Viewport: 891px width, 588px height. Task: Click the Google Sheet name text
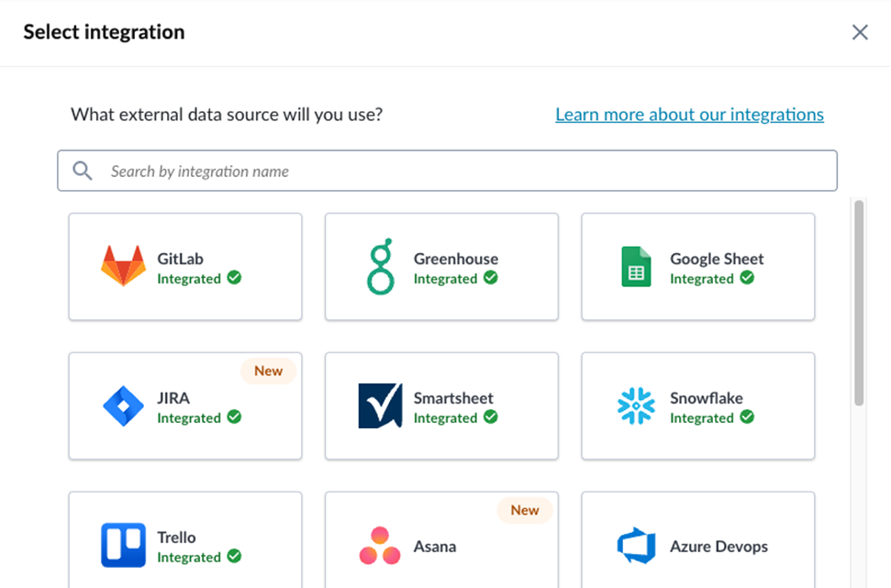point(717,259)
